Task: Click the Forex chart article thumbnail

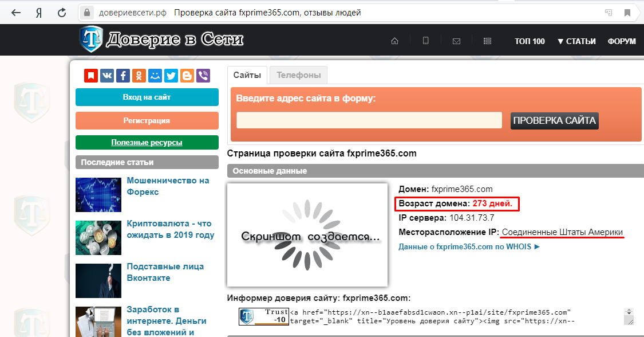Action: click(98, 195)
